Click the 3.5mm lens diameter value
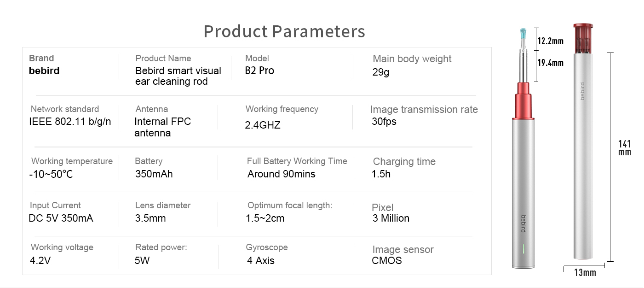 [150, 218]
